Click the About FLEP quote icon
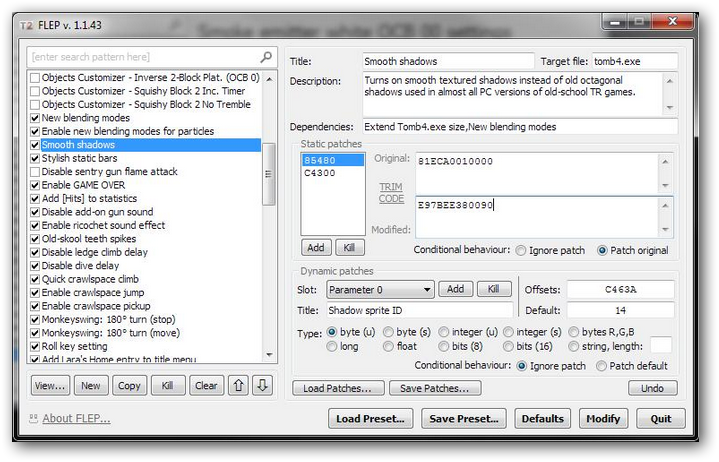 point(33,418)
